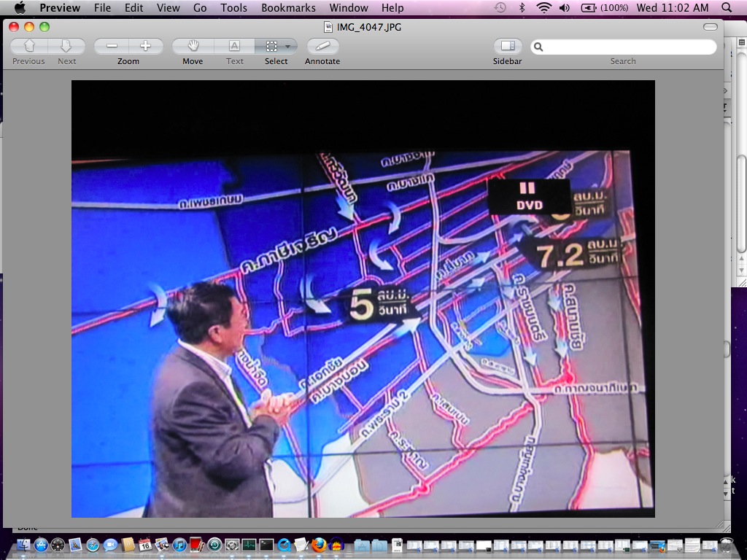
Task: Choose the Text selection tool
Action: click(x=234, y=46)
